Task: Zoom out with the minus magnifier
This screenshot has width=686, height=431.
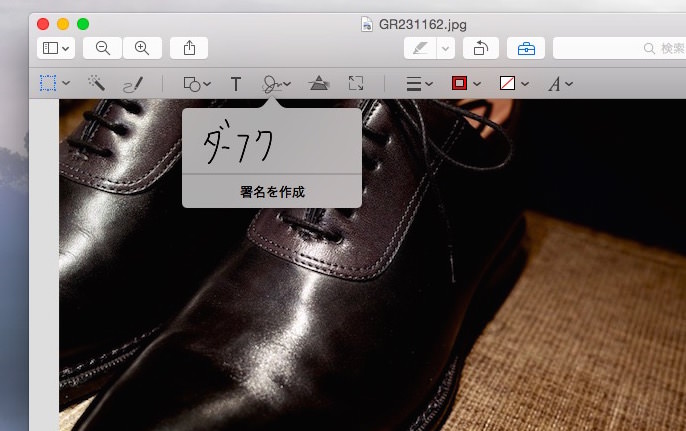Action: (x=102, y=48)
